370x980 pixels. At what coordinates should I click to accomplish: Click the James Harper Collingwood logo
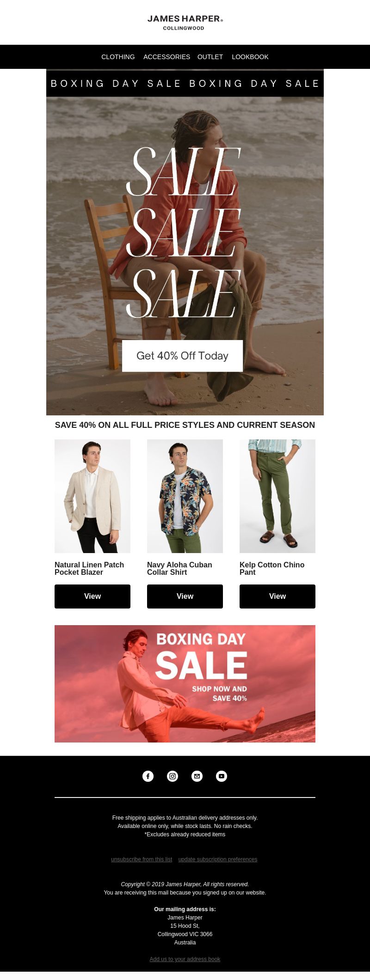point(185,22)
